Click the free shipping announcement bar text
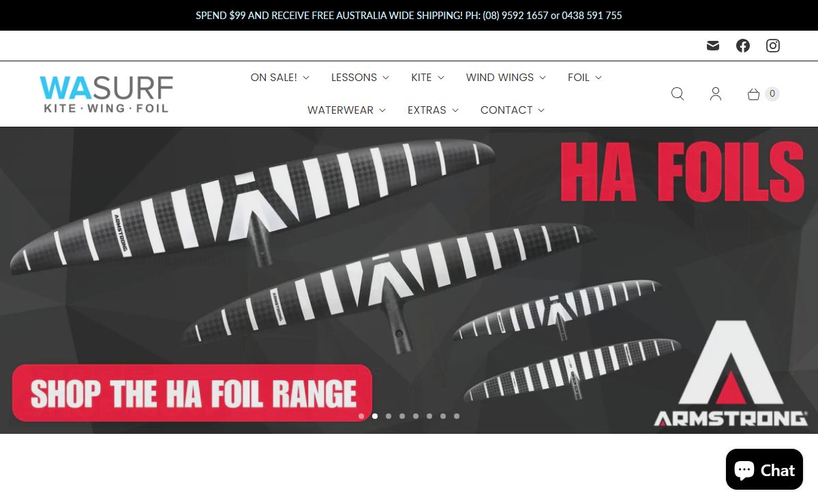Viewport: 818px width, 504px height. click(x=409, y=15)
